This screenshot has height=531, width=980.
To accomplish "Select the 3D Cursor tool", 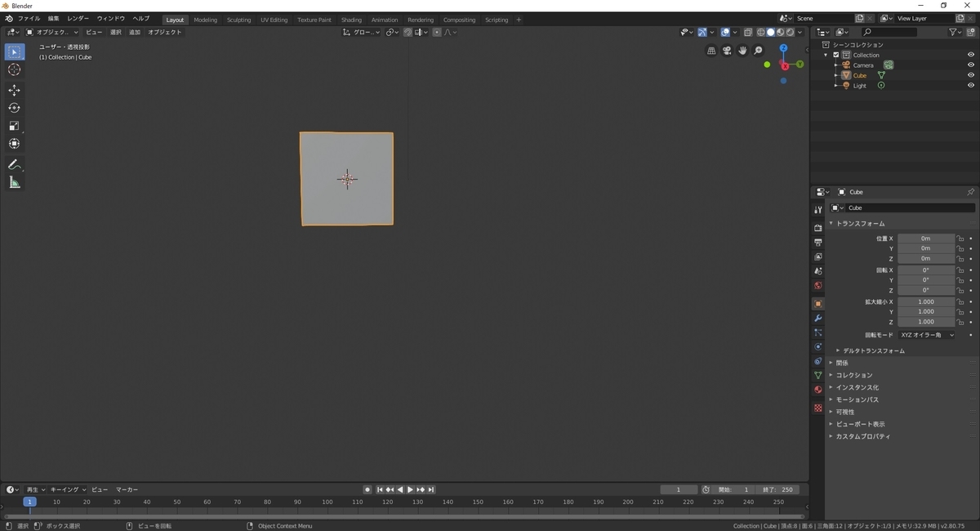I will click(x=14, y=69).
